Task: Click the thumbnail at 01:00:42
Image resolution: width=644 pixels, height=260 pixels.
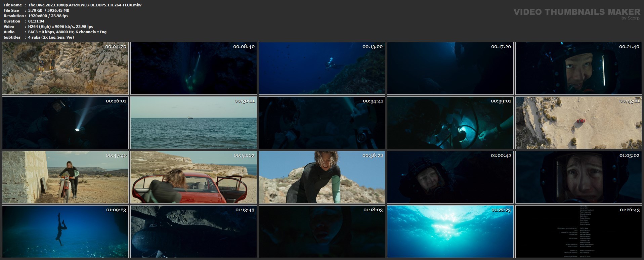Action: pos(450,177)
